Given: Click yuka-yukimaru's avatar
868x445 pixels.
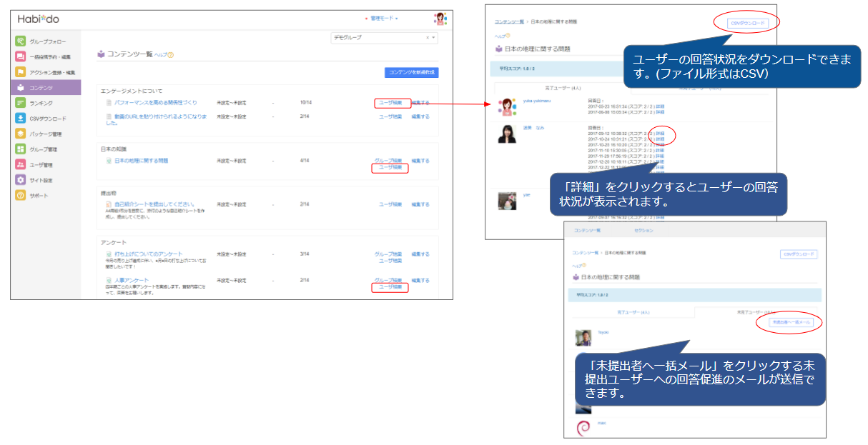Looking at the screenshot, I should (x=507, y=106).
